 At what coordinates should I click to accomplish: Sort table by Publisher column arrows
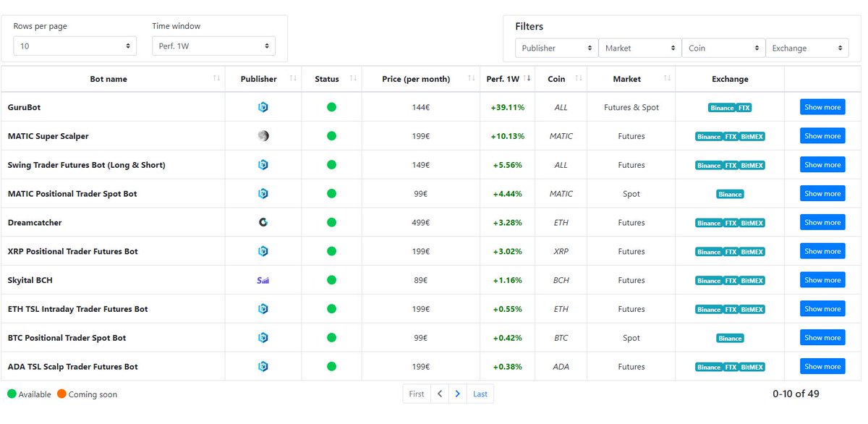(x=293, y=78)
